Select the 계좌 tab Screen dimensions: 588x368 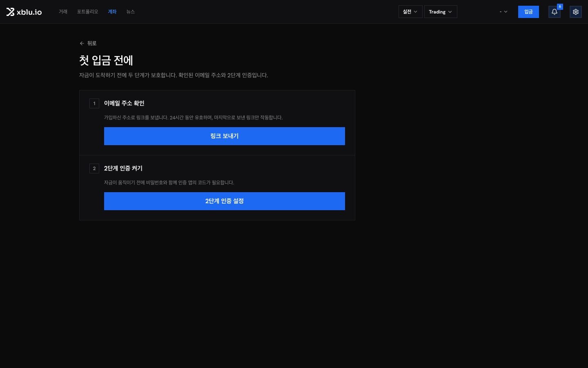point(112,12)
